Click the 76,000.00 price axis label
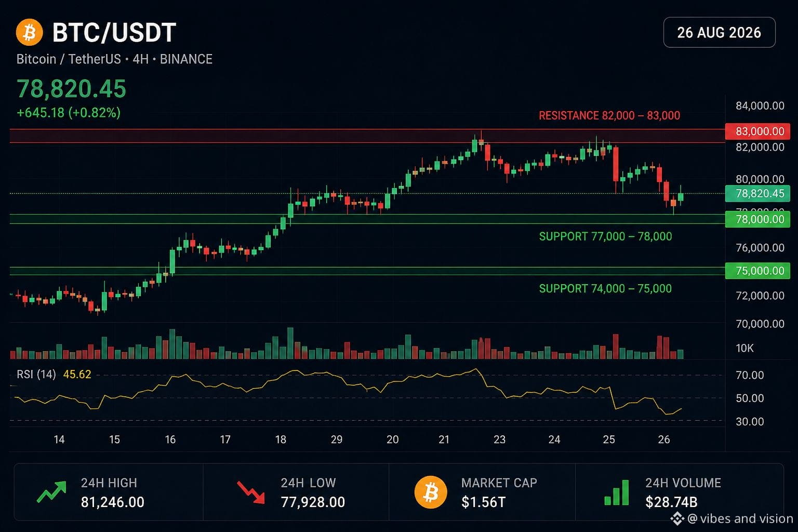798x532 pixels. (760, 248)
